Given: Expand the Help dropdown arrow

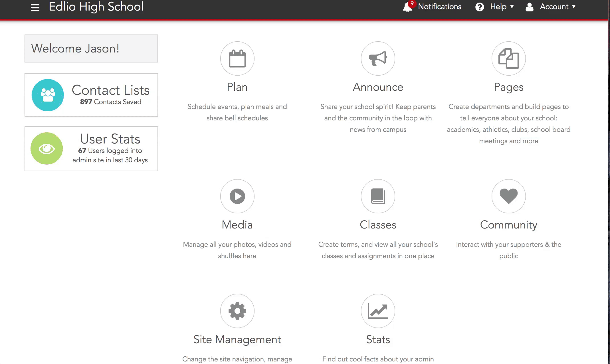Looking at the screenshot, I should point(512,7).
